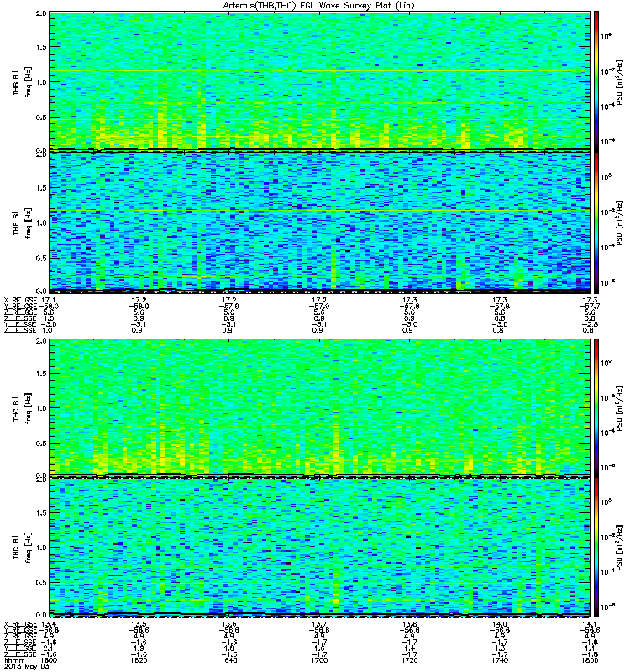Click the top panel PSD color bar
The width and height of the screenshot is (630, 672).
tap(596, 81)
